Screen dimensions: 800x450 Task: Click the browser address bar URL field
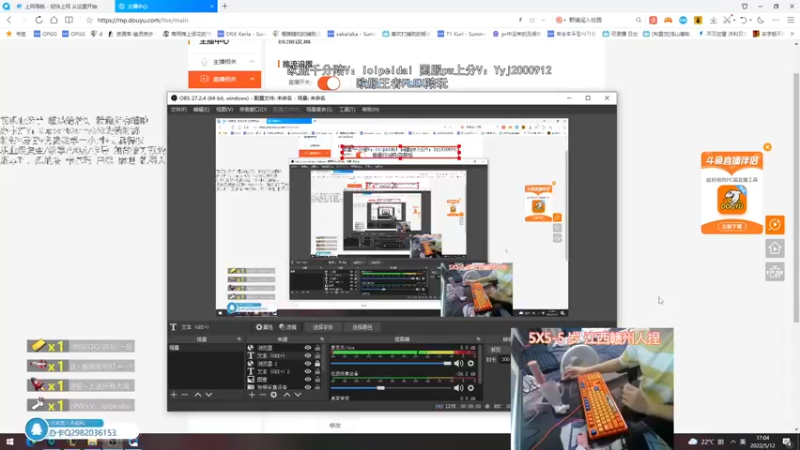tap(306, 20)
